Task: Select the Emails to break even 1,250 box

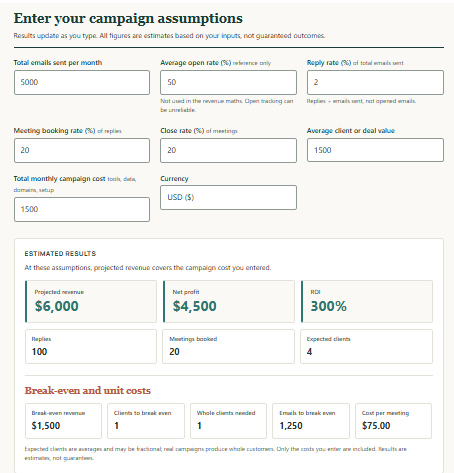Action: 311,421
